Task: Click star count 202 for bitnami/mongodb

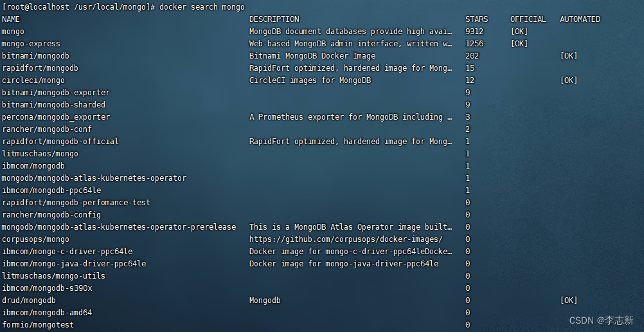Action: click(472, 56)
